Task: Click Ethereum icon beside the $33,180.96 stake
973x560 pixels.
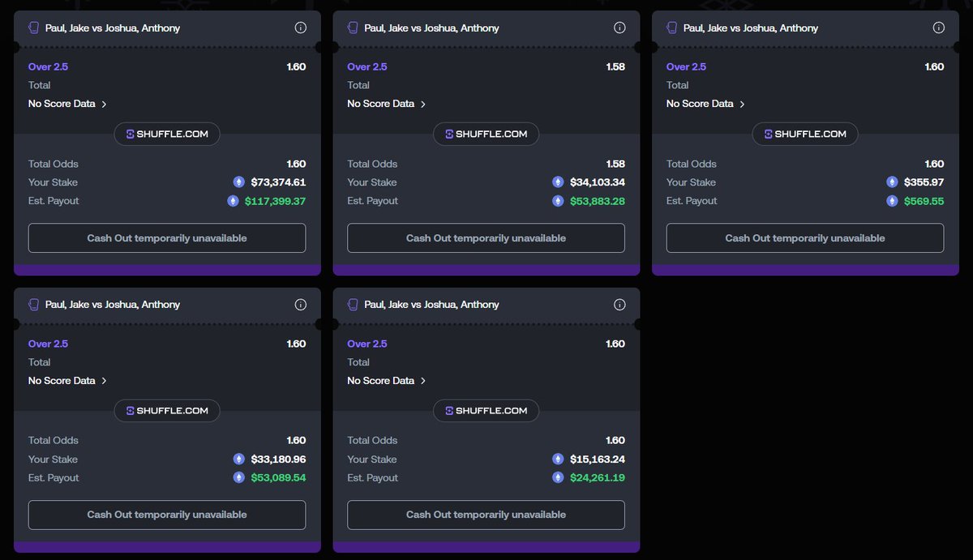Action: (x=238, y=459)
